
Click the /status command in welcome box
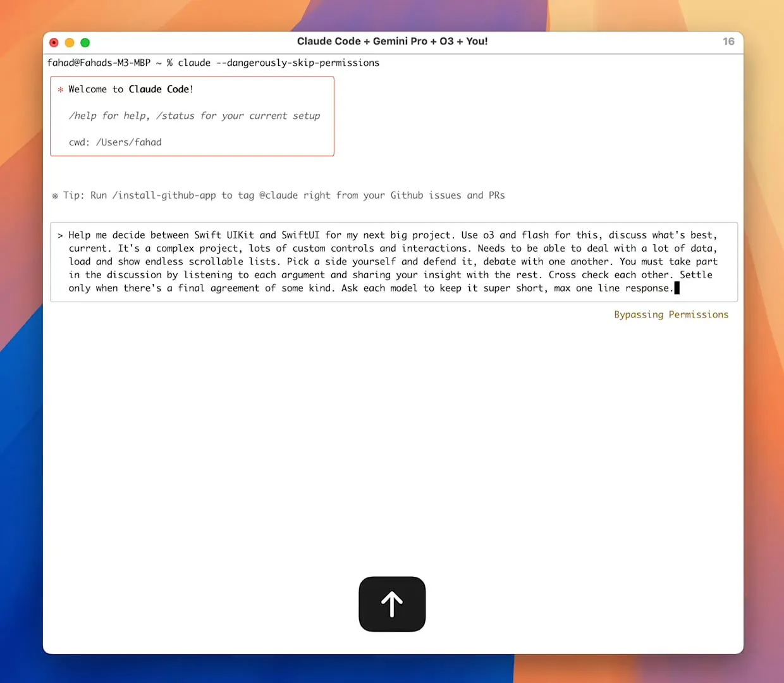click(175, 116)
